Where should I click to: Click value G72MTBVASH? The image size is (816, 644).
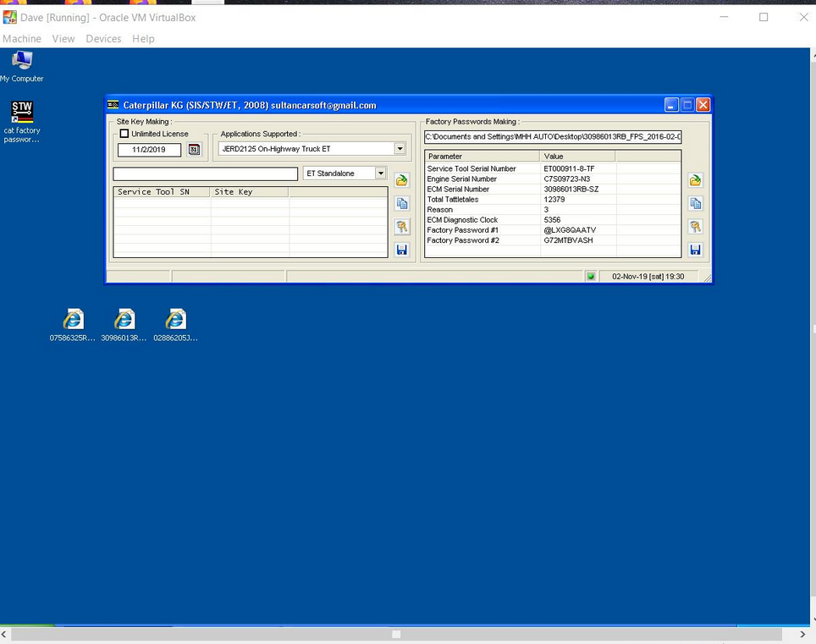[x=568, y=240]
